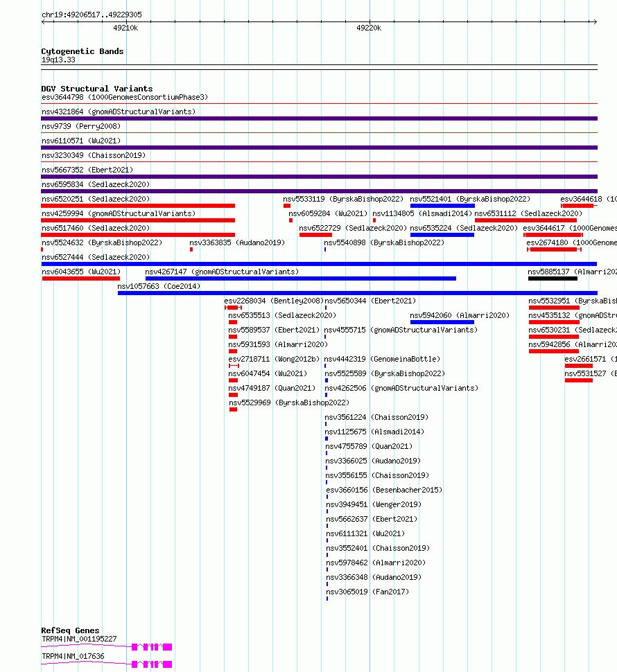Click nsv4259994 (gnomADStructuralVariants) label
Viewport: 617px width, 672px height.
click(x=119, y=214)
